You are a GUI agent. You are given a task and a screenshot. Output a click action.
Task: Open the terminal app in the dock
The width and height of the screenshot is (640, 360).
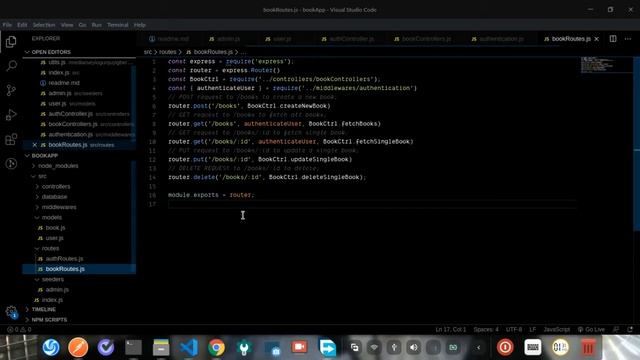tap(133, 347)
